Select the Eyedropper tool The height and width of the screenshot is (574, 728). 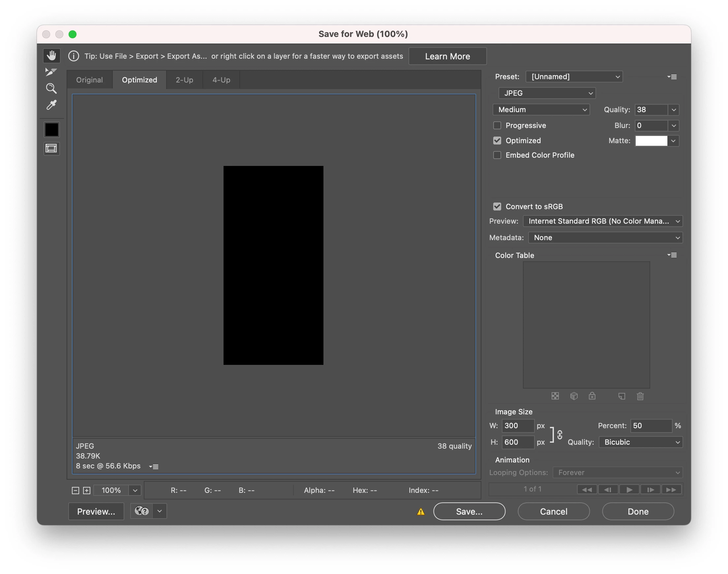pyautogui.click(x=51, y=105)
